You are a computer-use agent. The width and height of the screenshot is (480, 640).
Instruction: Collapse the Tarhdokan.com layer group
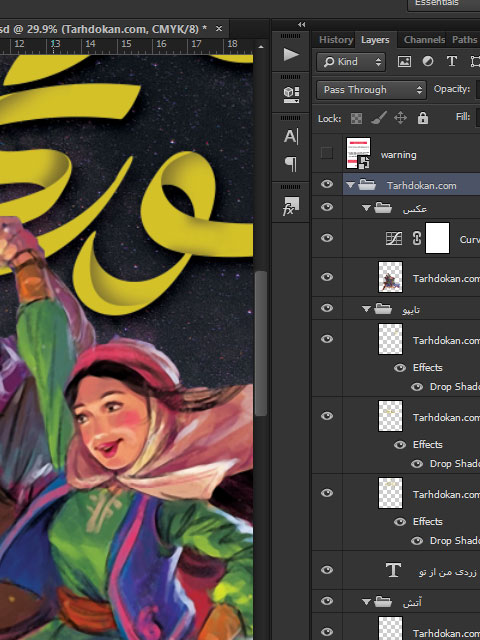tap(350, 185)
